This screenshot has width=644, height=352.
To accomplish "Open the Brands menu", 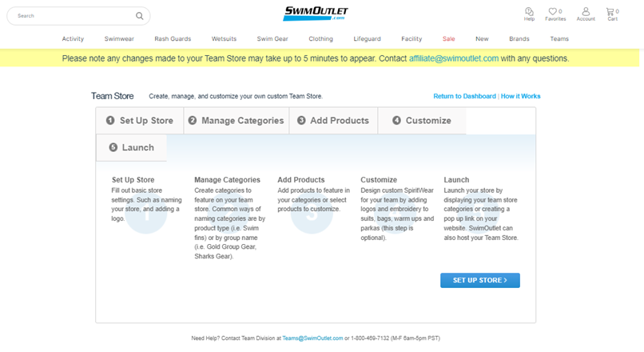I will 519,38.
